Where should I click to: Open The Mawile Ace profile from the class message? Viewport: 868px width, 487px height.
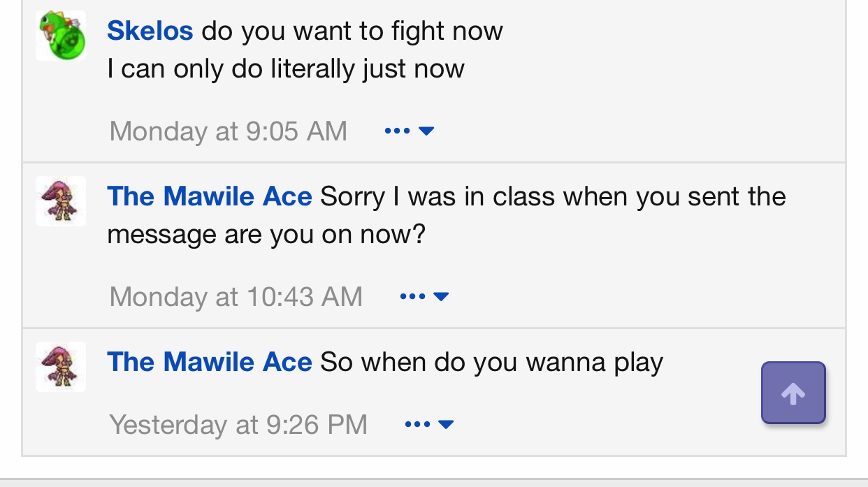tap(209, 197)
